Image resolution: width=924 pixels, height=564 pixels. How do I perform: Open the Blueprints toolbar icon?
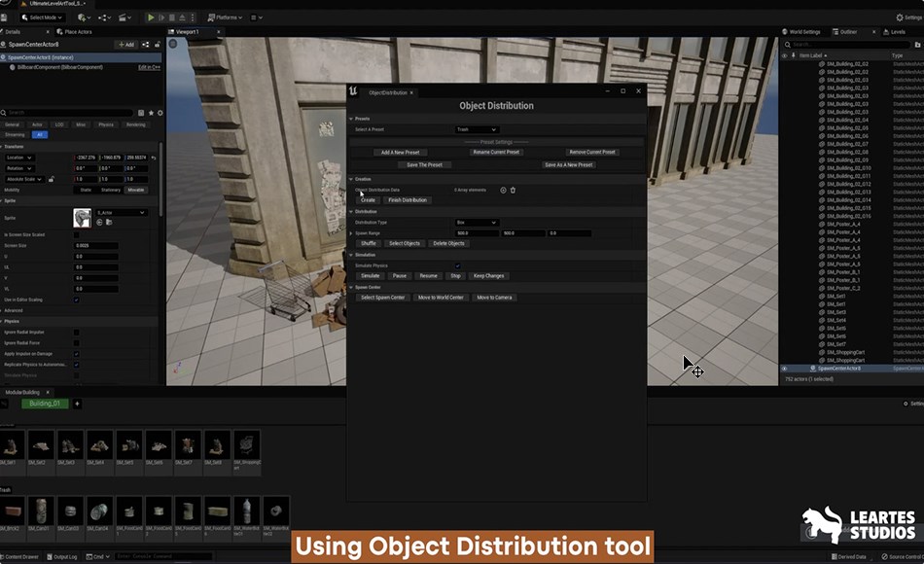(x=103, y=18)
